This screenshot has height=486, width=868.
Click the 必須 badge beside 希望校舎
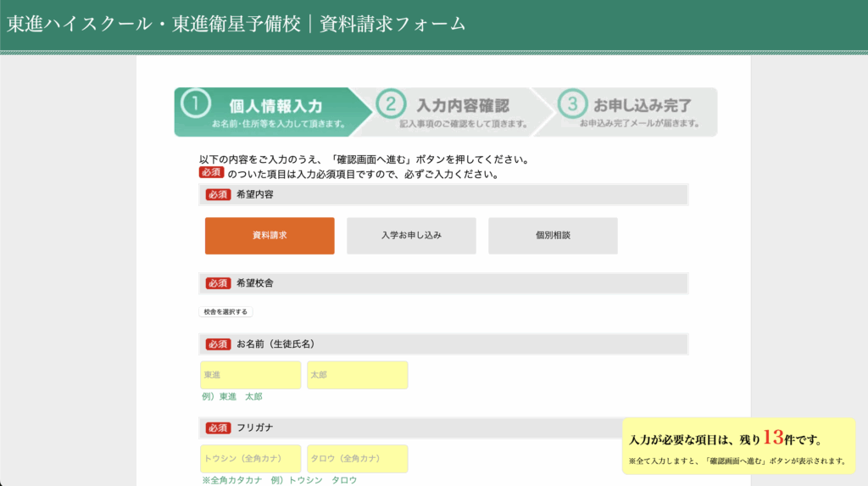218,283
